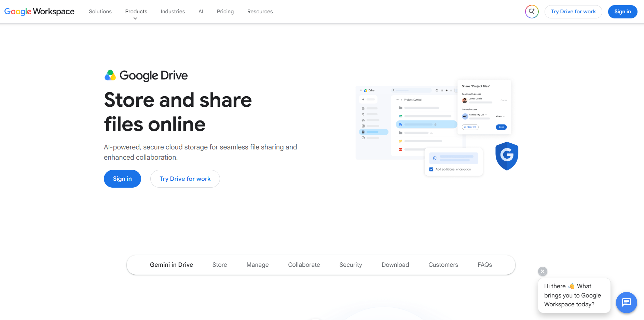Screen dimensions: 644x320
Task: Dismiss the chat greeting popup
Action: tap(543, 271)
